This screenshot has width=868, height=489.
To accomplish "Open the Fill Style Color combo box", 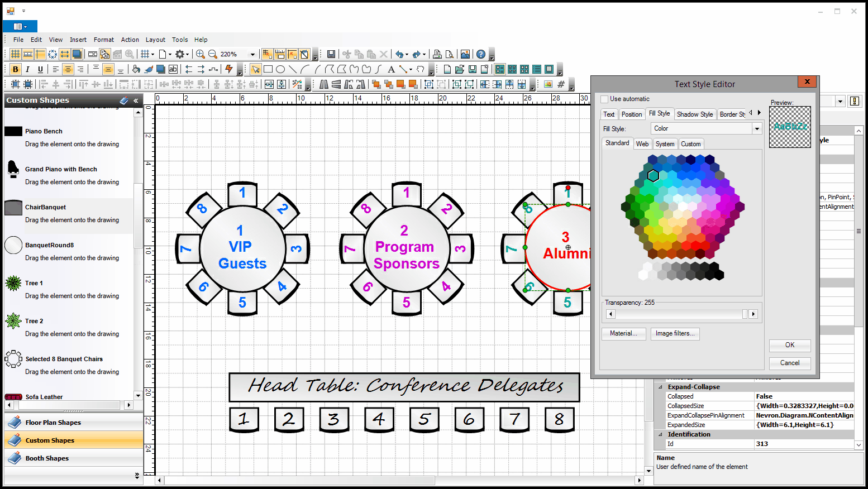I will pos(706,128).
